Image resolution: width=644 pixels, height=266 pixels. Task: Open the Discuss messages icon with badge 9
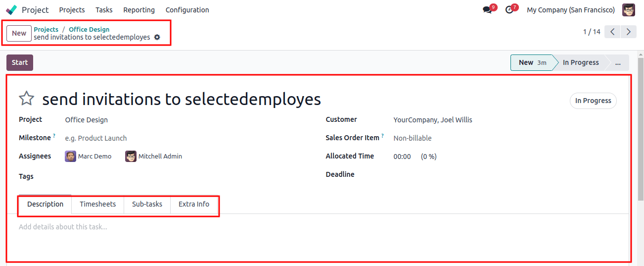coord(487,10)
